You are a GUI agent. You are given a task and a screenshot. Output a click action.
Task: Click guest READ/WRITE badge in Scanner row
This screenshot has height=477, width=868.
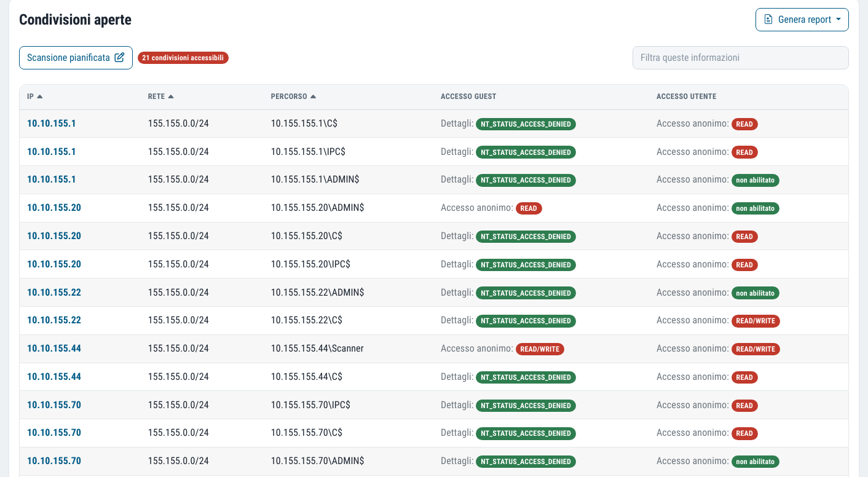(540, 349)
